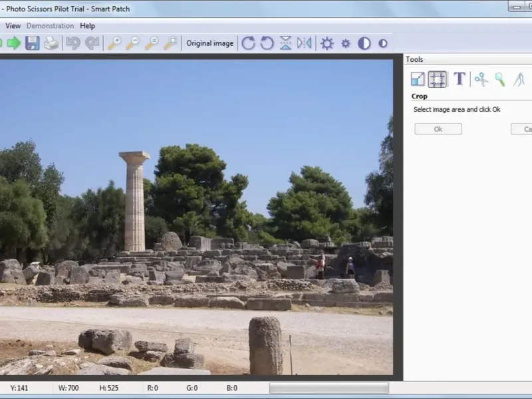Screen dimensions: 532x399
Task: Click the larger half-circle contrast icon
Action: (364, 43)
